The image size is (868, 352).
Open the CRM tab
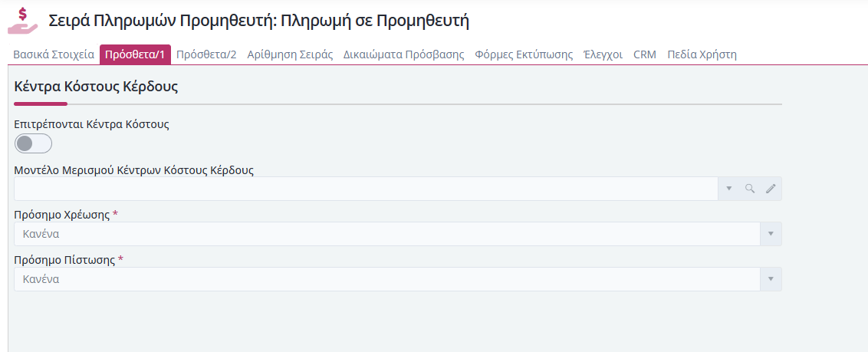pos(645,54)
